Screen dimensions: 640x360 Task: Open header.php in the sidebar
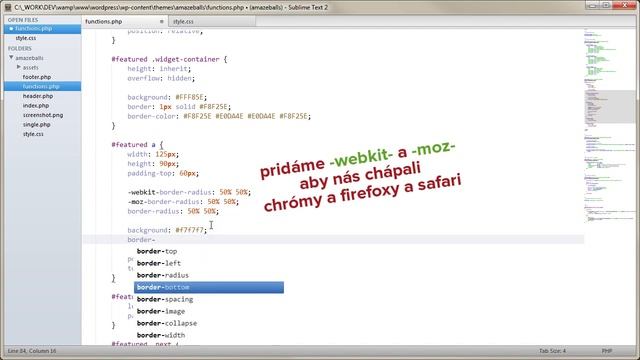click(x=38, y=96)
